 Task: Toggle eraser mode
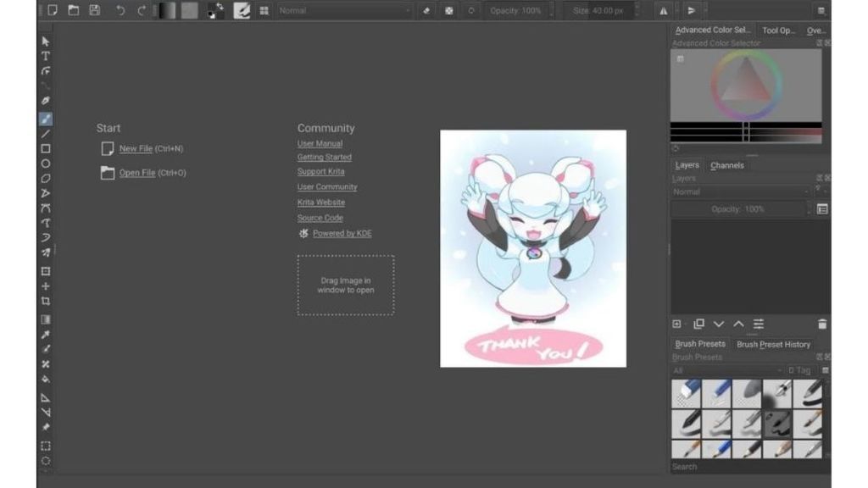point(426,10)
